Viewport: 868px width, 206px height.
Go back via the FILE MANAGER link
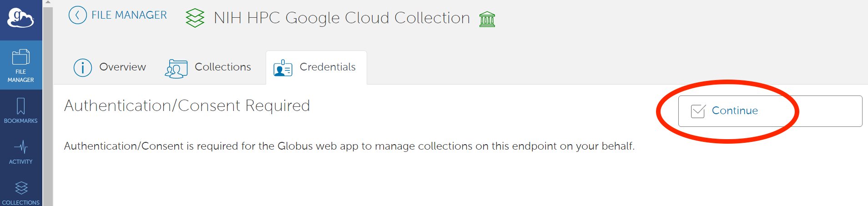click(x=129, y=15)
